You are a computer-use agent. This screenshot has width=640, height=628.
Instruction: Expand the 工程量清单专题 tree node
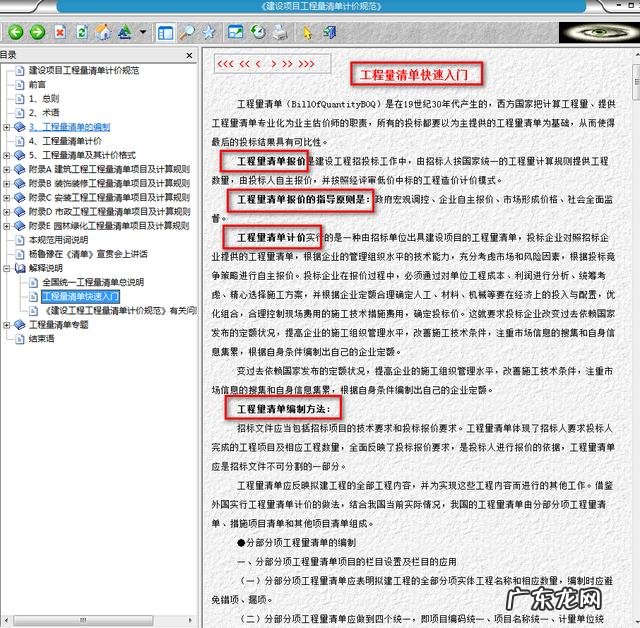pyautogui.click(x=7, y=325)
